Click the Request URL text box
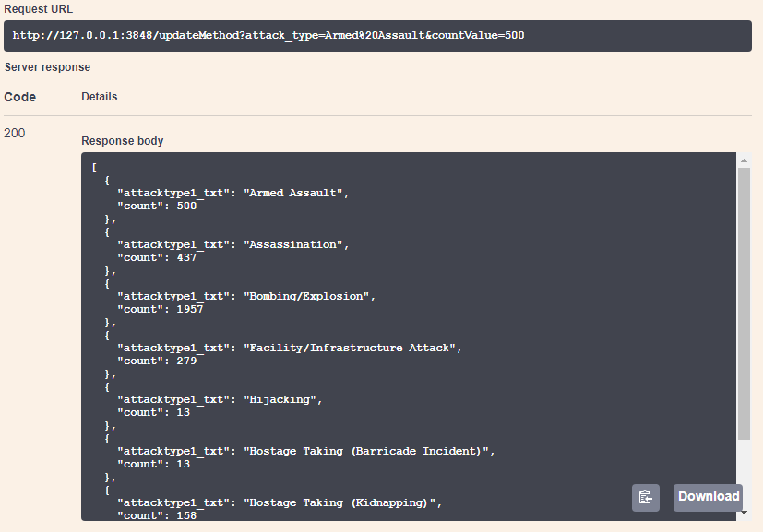 pos(377,36)
